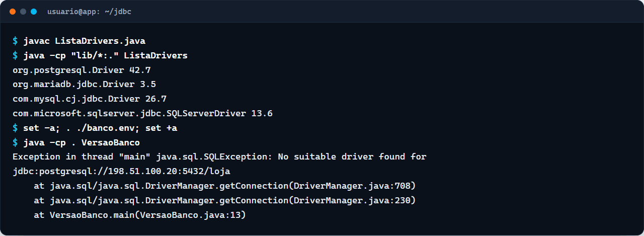Screen dimensions: 644x236
Task: Click the blue maximize dot in title bar
Action: pos(34,12)
